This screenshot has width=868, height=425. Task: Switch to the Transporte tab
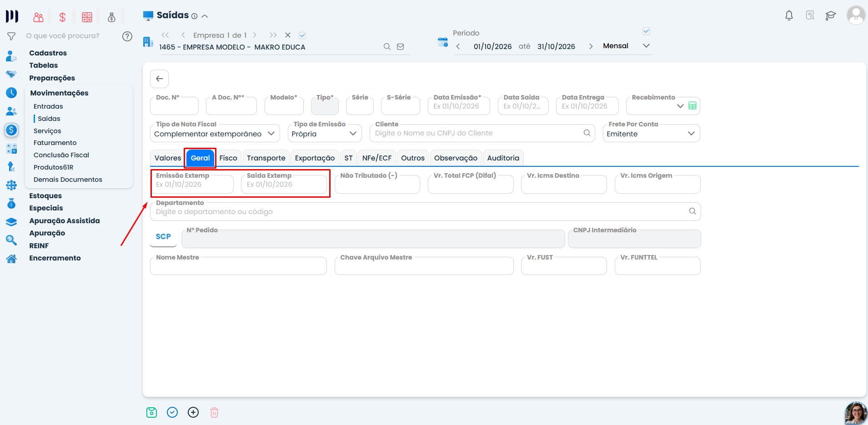click(266, 158)
